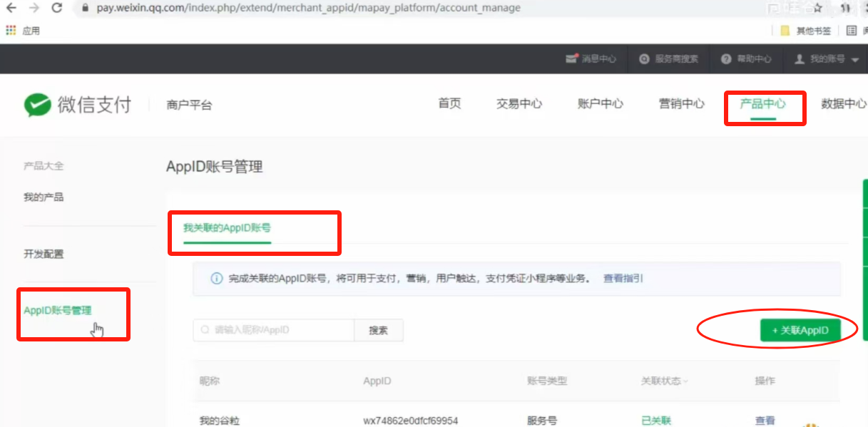868x427 pixels.
Task: Open the 其他书签 bookmarks folder
Action: (806, 31)
